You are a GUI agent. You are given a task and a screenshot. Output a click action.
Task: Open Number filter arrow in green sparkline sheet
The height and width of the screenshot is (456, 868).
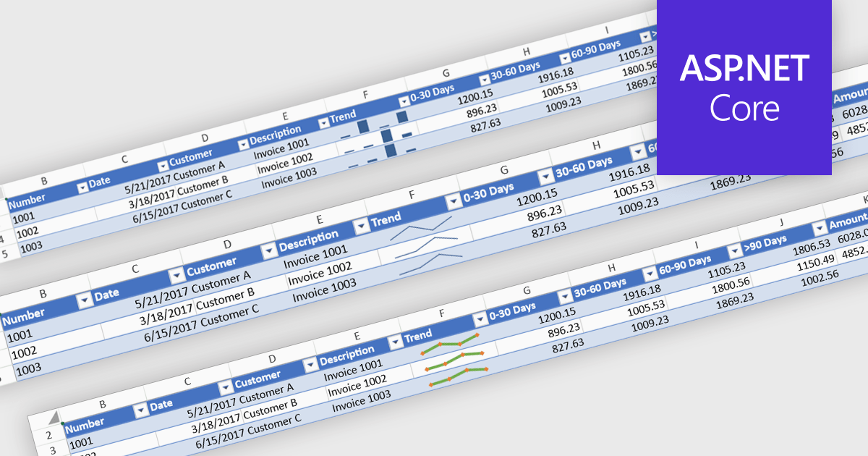click(140, 410)
